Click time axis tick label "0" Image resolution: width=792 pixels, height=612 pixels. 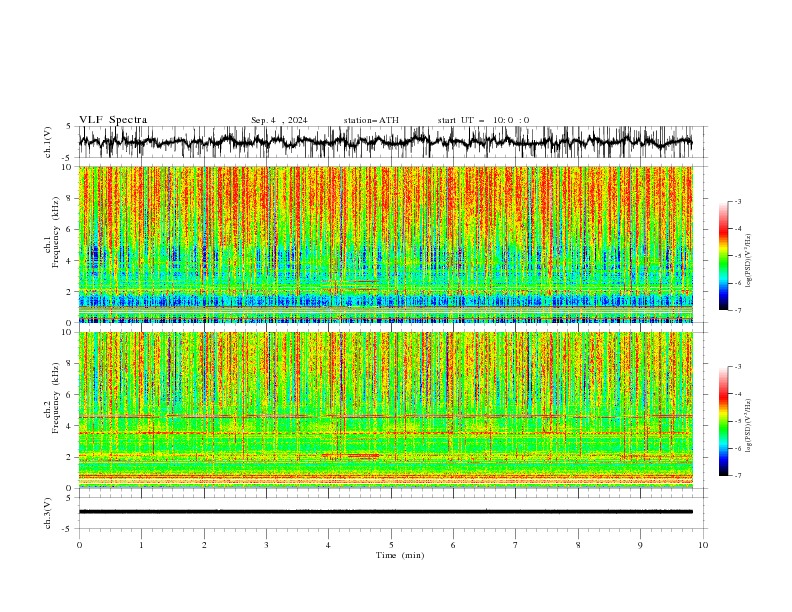79,545
